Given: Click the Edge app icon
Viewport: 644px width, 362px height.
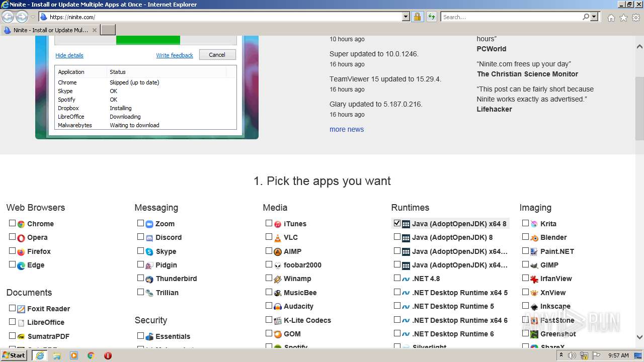Looking at the screenshot, I should [x=21, y=265].
